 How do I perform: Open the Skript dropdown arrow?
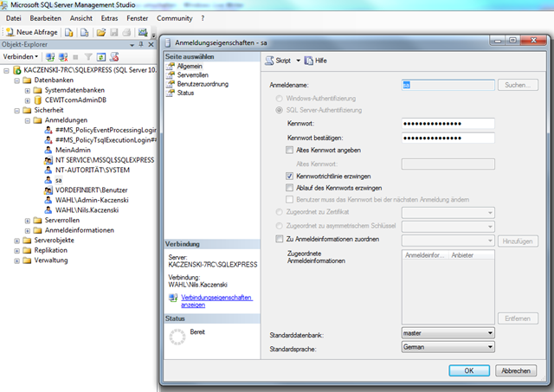298,61
